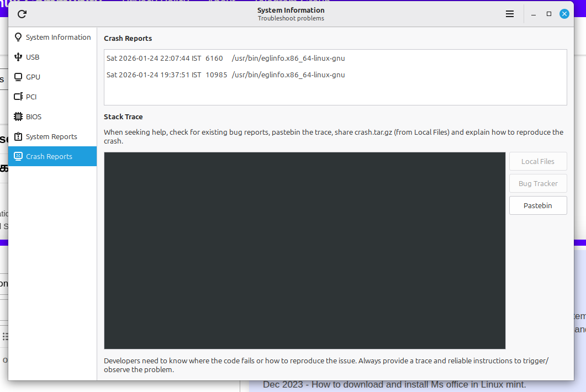Click the GPU monitor icon
The image size is (586, 392).
click(x=18, y=77)
